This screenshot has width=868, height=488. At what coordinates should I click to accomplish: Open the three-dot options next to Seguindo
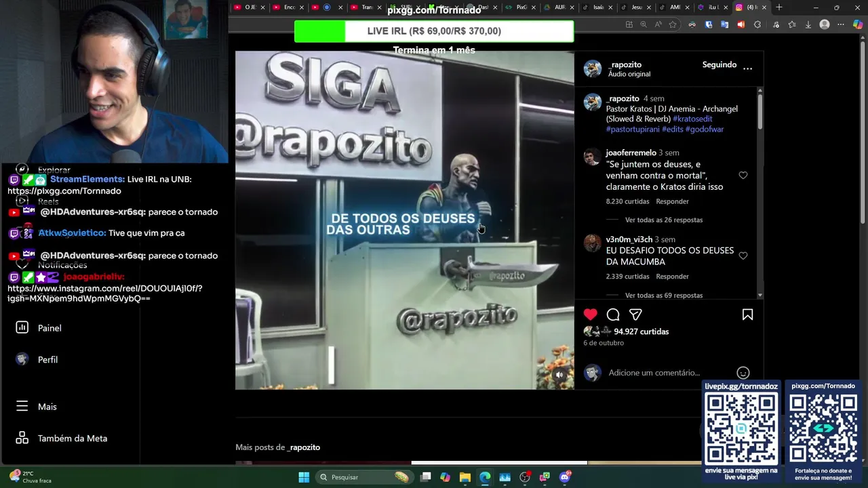tap(747, 68)
